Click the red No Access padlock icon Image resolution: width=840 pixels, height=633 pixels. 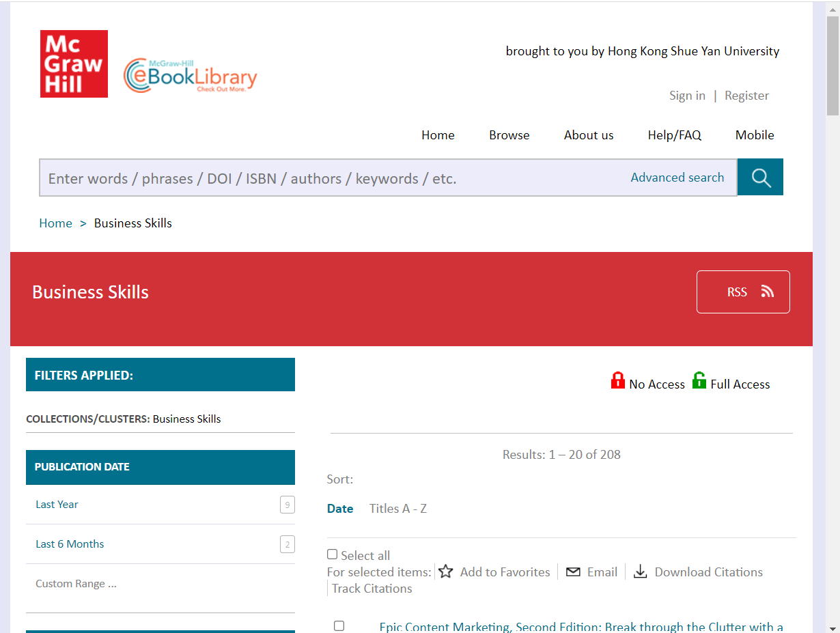(617, 381)
